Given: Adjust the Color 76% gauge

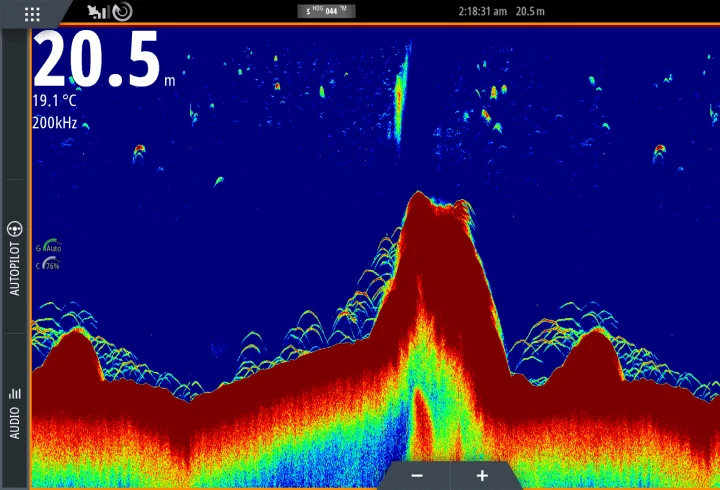Looking at the screenshot, I should (x=49, y=265).
